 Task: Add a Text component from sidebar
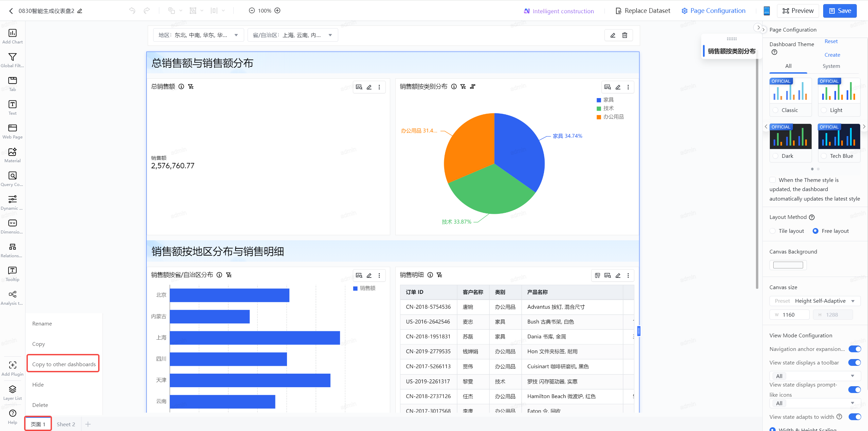coord(13,108)
